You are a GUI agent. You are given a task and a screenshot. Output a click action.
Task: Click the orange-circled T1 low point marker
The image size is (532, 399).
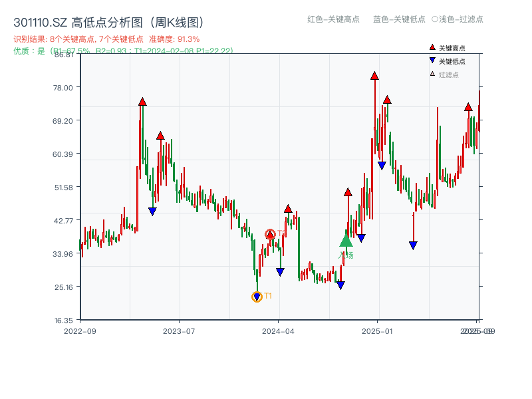pyautogui.click(x=257, y=295)
